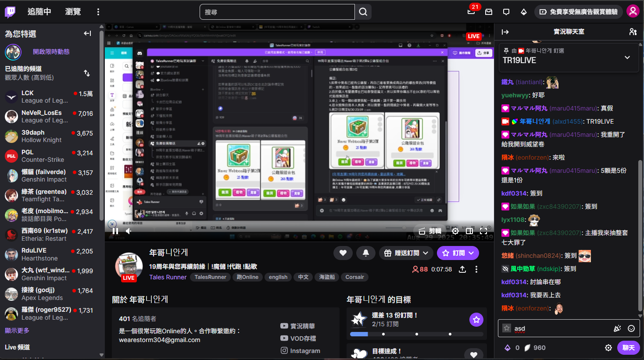The image size is (644, 360).
Task: Click the Get Bits diamond icon
Action: 524,12
